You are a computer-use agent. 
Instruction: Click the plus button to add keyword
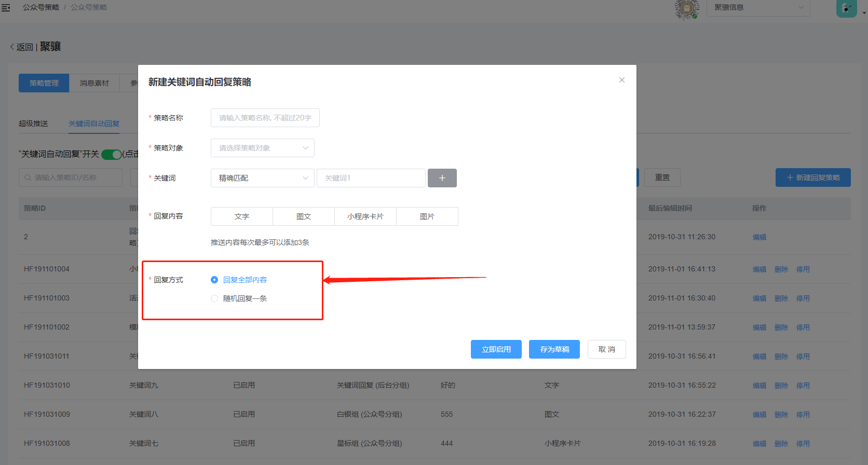442,178
